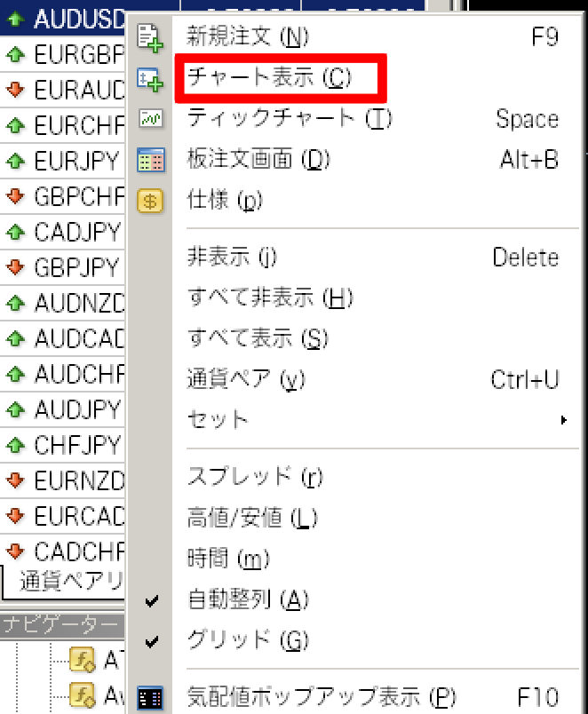Screen dimensions: 588x714
Task: Click the 時間 (m) time entry
Action: click(x=228, y=559)
